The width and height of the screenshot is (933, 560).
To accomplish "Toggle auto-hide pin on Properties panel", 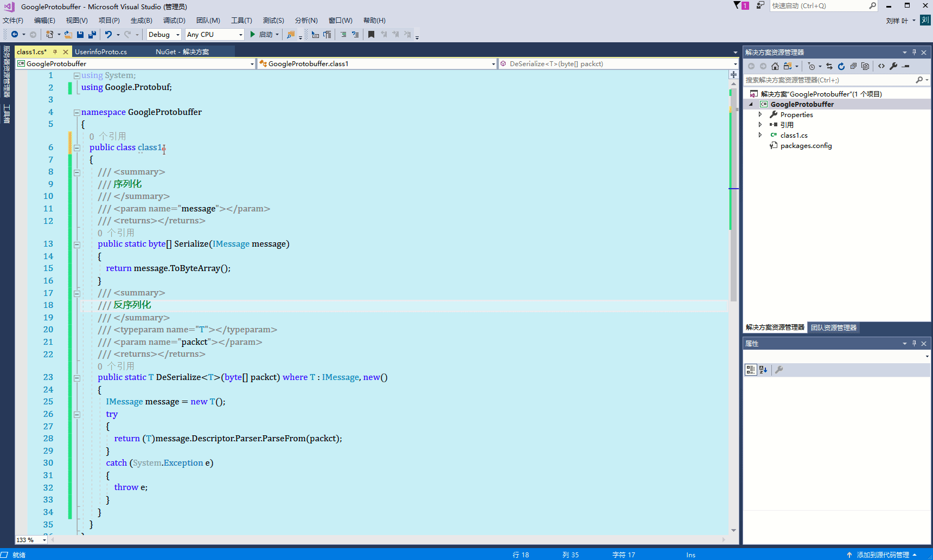I will click(914, 344).
